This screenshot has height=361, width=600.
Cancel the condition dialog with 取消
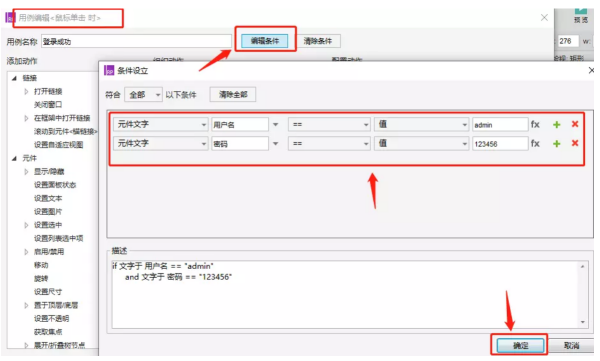click(572, 345)
